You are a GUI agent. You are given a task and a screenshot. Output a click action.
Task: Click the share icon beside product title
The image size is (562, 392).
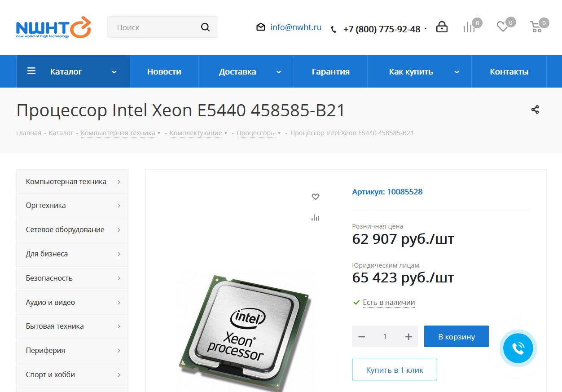coord(535,110)
